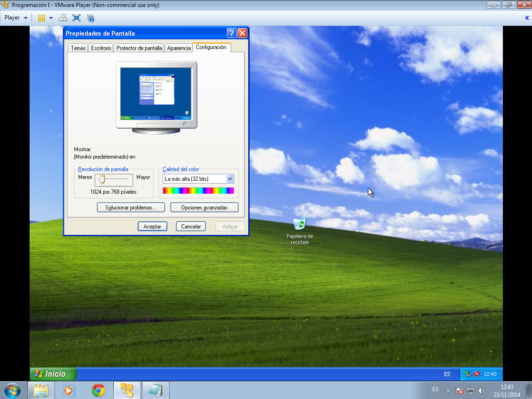
Task: Launch Windows Media Player from host taskbar
Action: pos(69,391)
